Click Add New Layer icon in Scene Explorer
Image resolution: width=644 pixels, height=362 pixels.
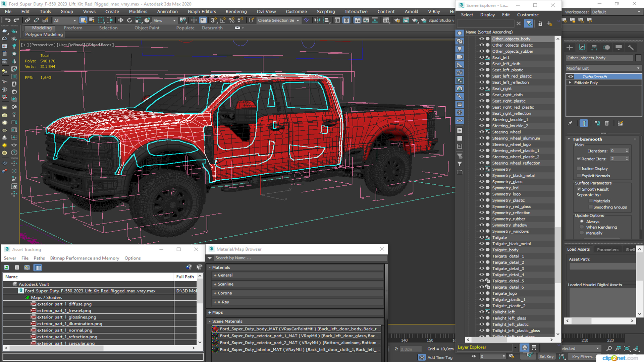[549, 23]
